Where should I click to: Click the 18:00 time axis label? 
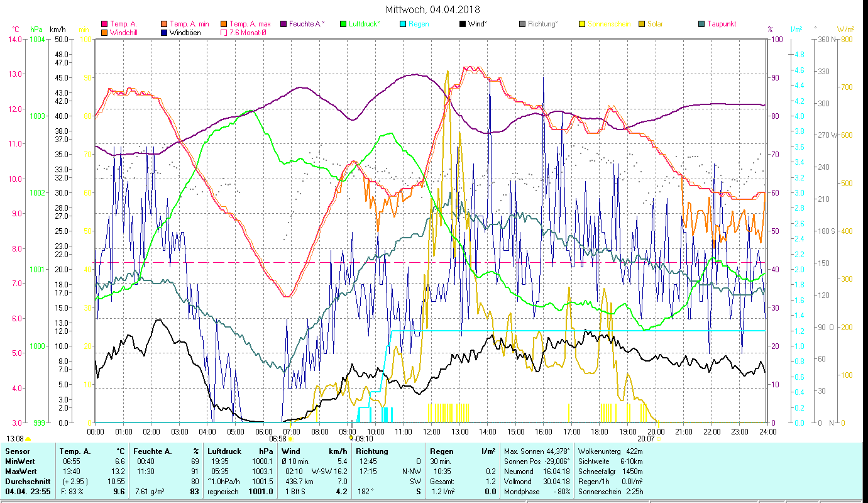599,431
